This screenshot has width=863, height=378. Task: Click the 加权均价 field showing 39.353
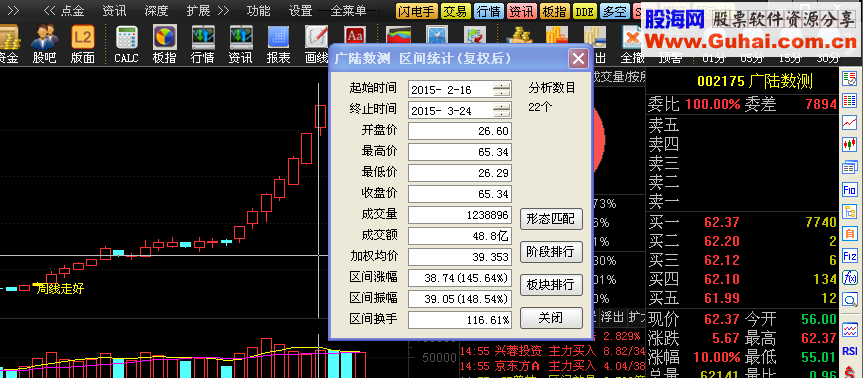point(460,257)
